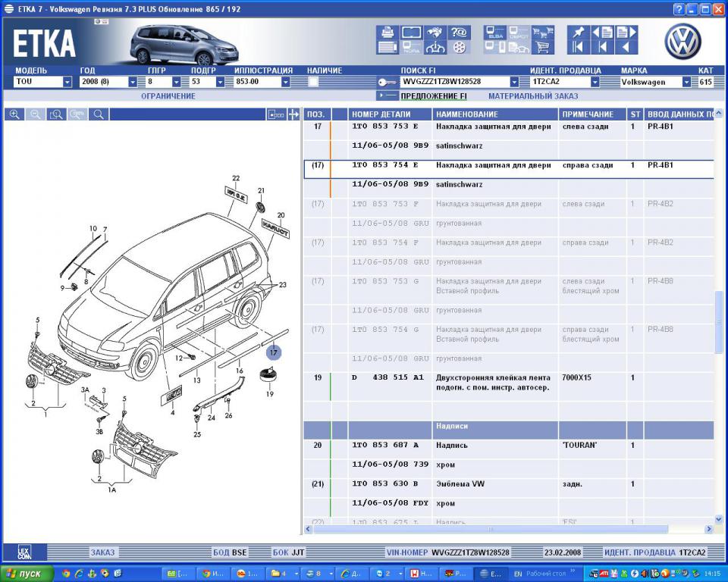
Task: Click the VW logo in header
Action: point(682,42)
